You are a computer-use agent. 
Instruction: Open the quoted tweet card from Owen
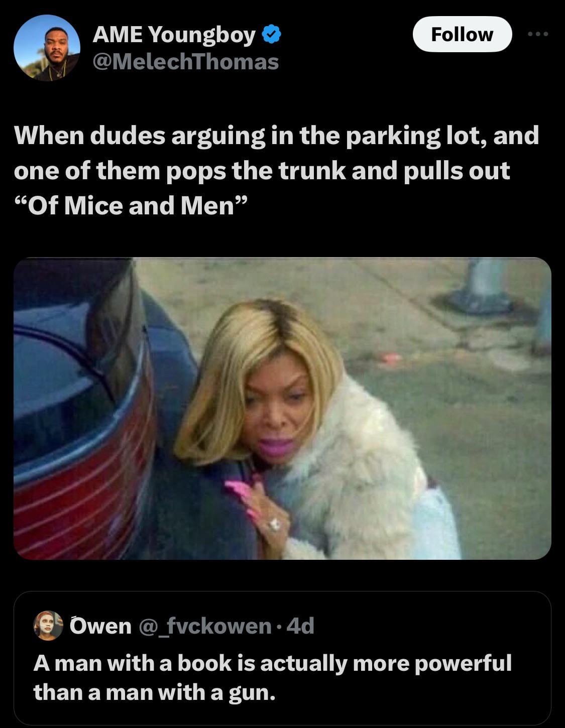click(x=282, y=658)
